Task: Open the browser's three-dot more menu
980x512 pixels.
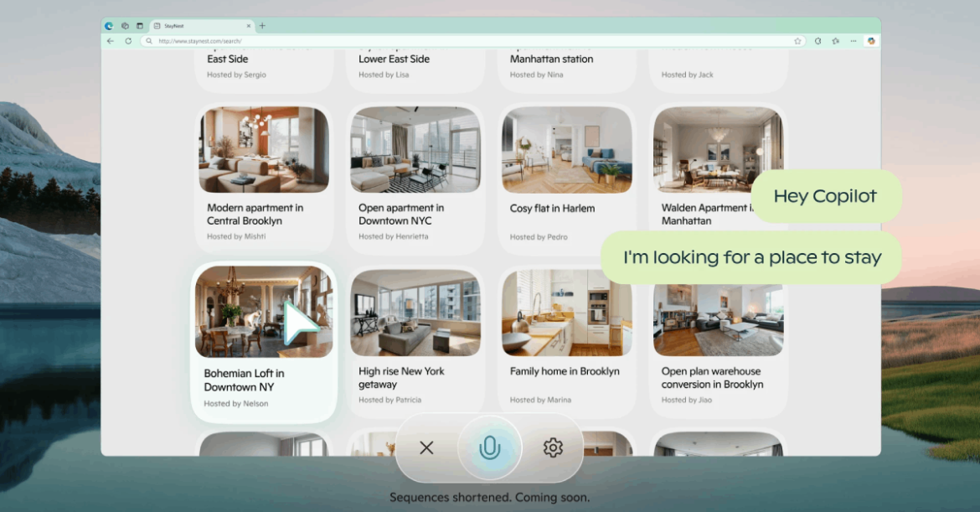Action: 853,40
